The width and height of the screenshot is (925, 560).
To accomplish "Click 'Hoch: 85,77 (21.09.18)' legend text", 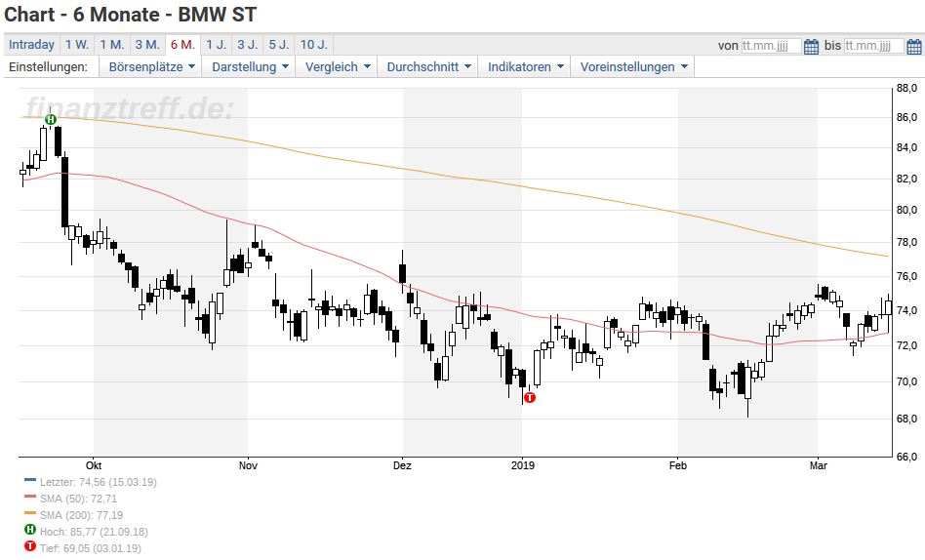I will coord(94,532).
